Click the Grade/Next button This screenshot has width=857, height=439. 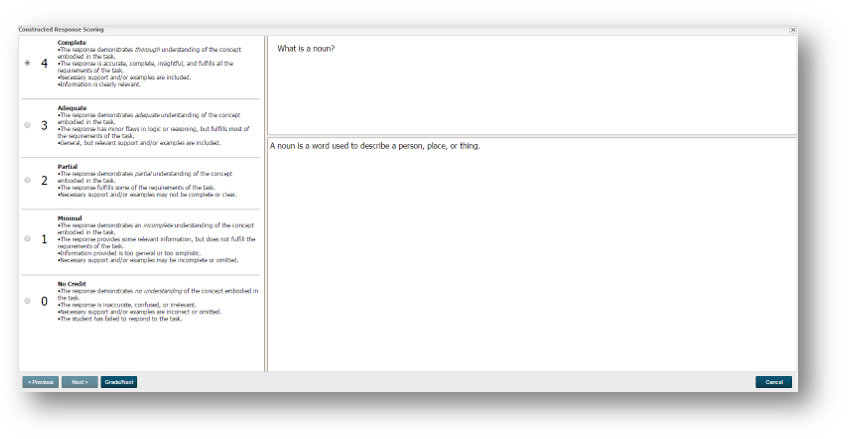tap(119, 382)
